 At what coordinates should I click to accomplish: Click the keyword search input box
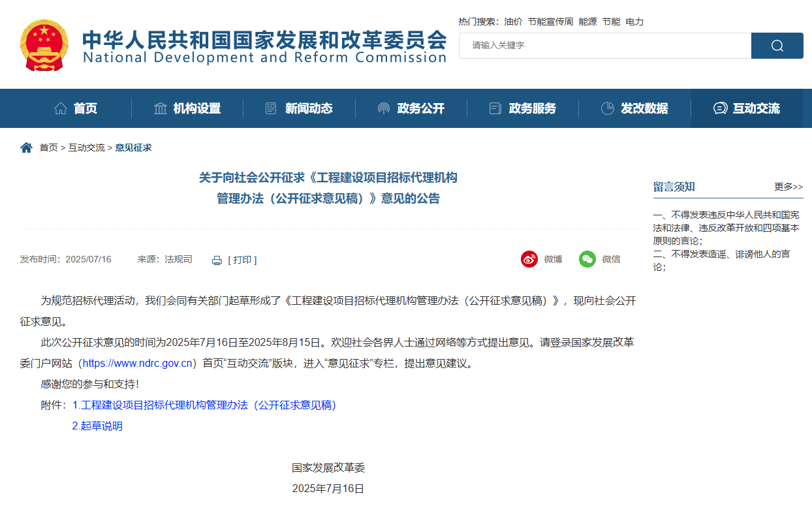601,46
